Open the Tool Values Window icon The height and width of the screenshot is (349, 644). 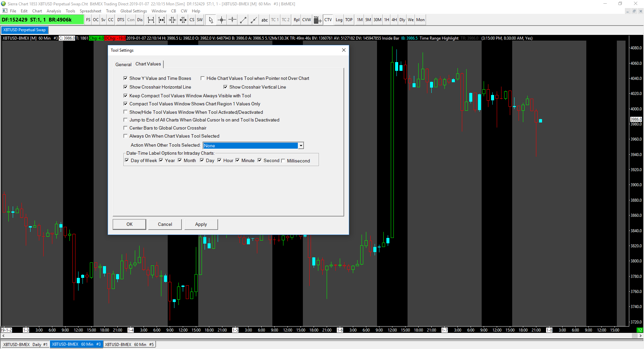[x=317, y=20]
